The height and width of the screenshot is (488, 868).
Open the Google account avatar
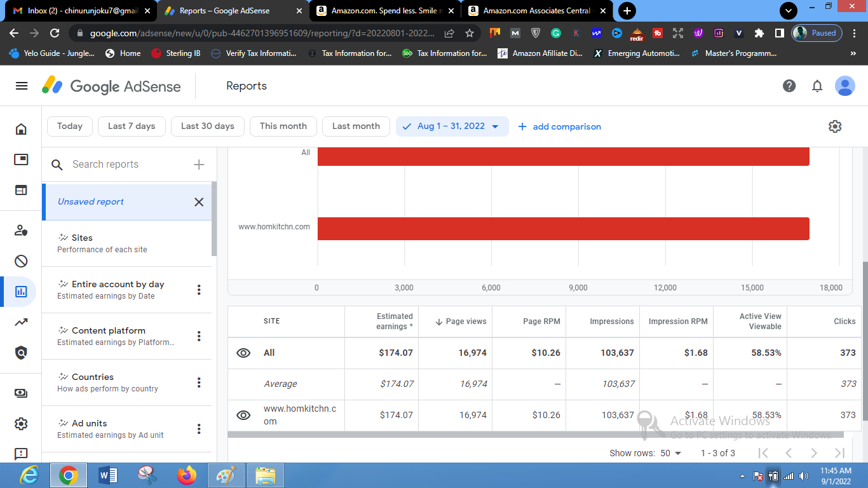tap(845, 86)
